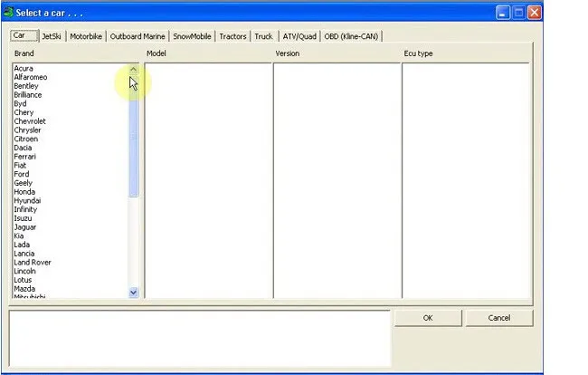Viewport: 588px width, 375px height.
Task: Click inside the Model list box
Action: pyautogui.click(x=208, y=180)
